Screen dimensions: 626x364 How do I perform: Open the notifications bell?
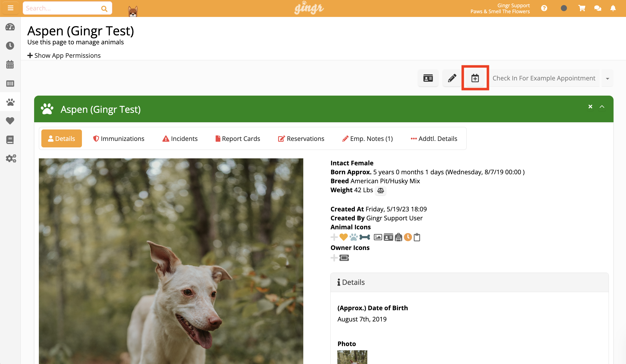[613, 8]
